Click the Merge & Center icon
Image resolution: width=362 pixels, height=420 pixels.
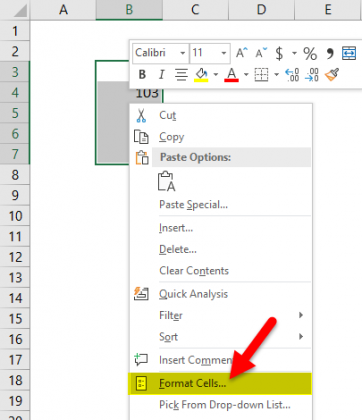349,53
